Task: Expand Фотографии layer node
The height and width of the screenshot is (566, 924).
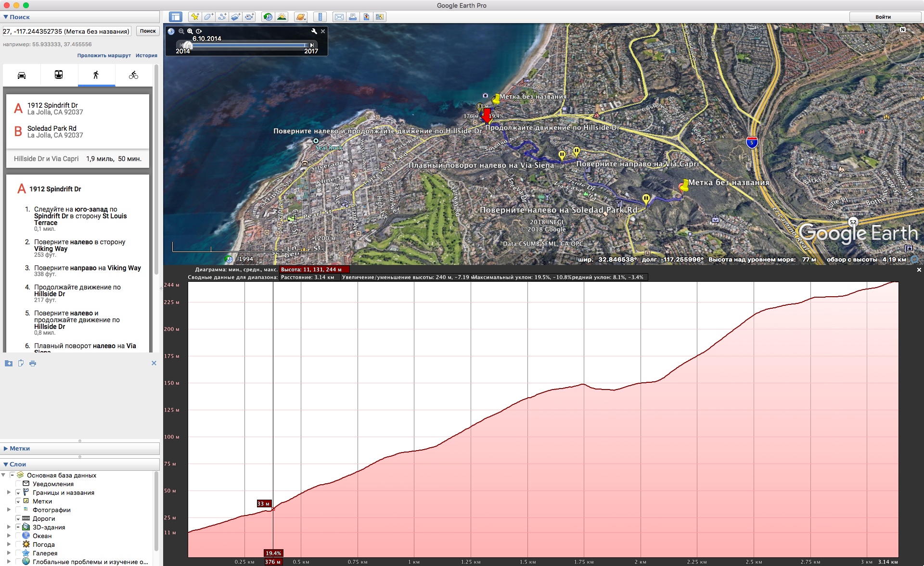Action: (x=9, y=510)
